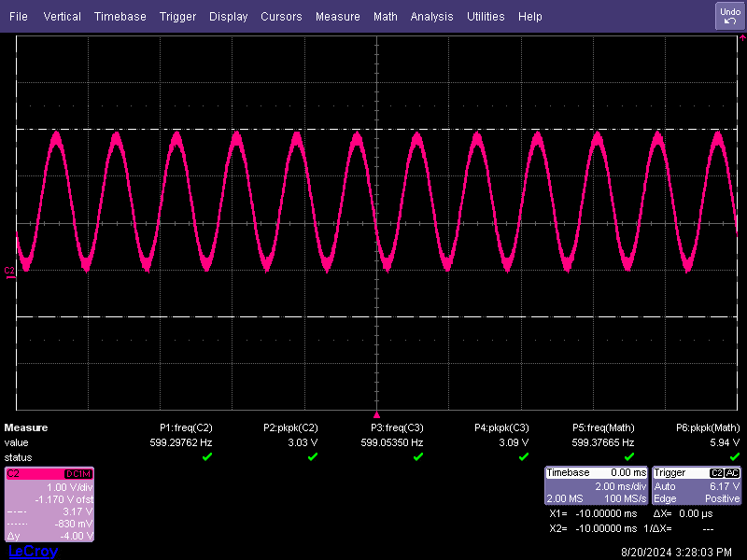The height and width of the screenshot is (560, 747).
Task: Open the Timebase descriptor box
Action: coord(596,486)
